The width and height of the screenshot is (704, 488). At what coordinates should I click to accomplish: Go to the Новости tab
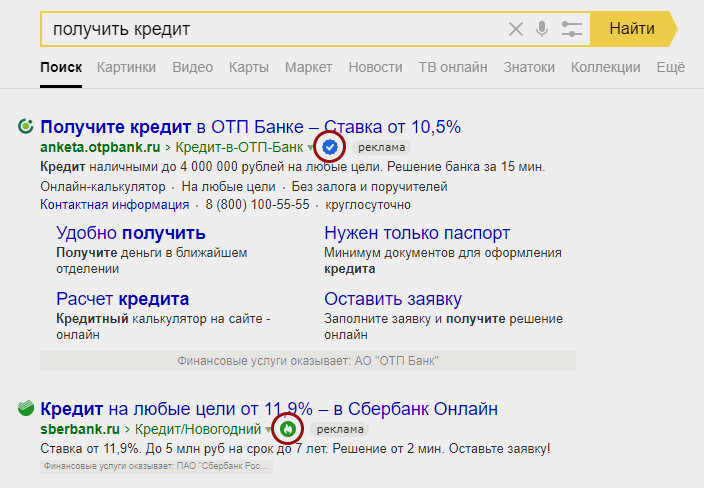375,67
